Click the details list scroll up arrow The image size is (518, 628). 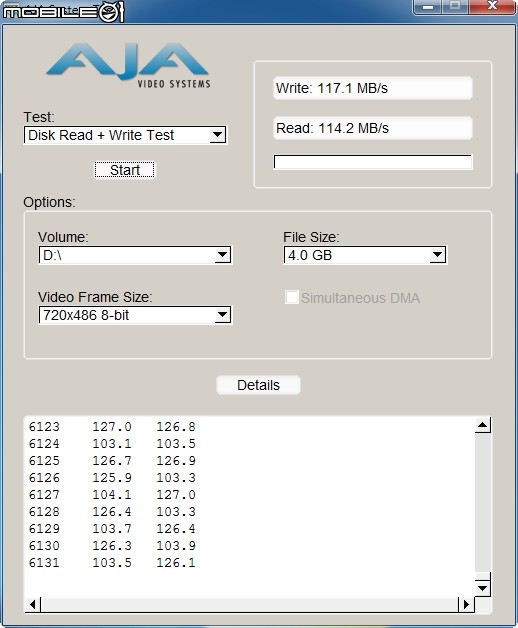(x=483, y=425)
